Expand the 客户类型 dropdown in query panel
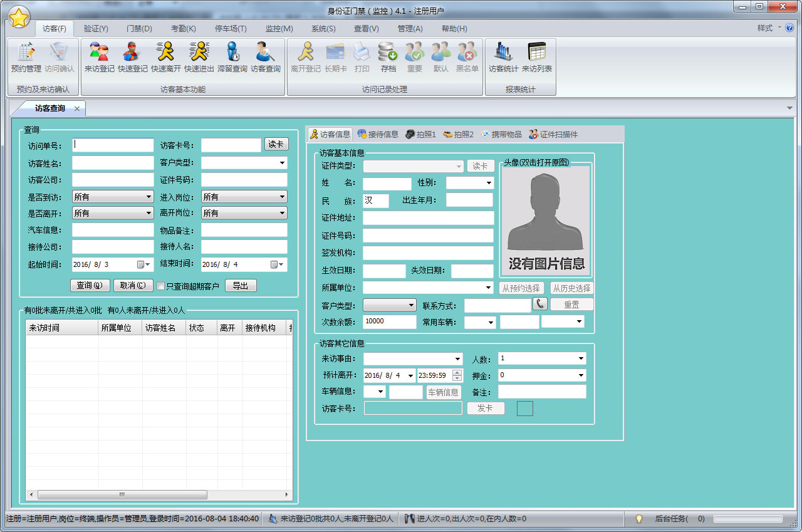This screenshot has height=532, width=802. click(283, 163)
